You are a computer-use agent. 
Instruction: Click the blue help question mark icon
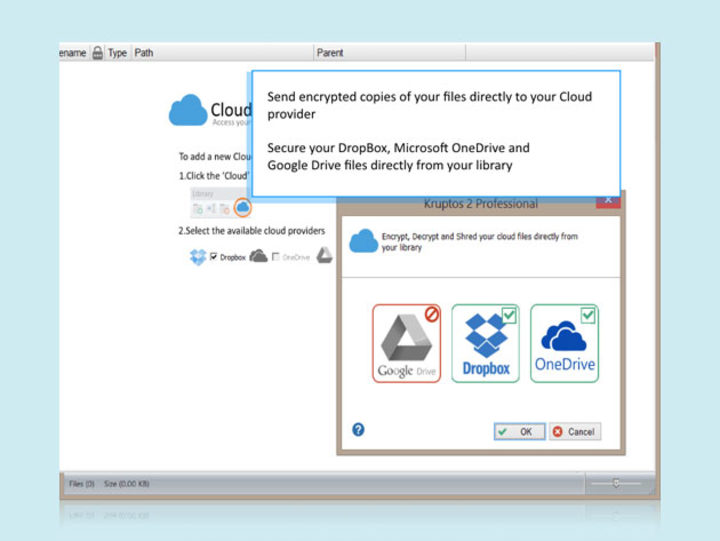358,430
